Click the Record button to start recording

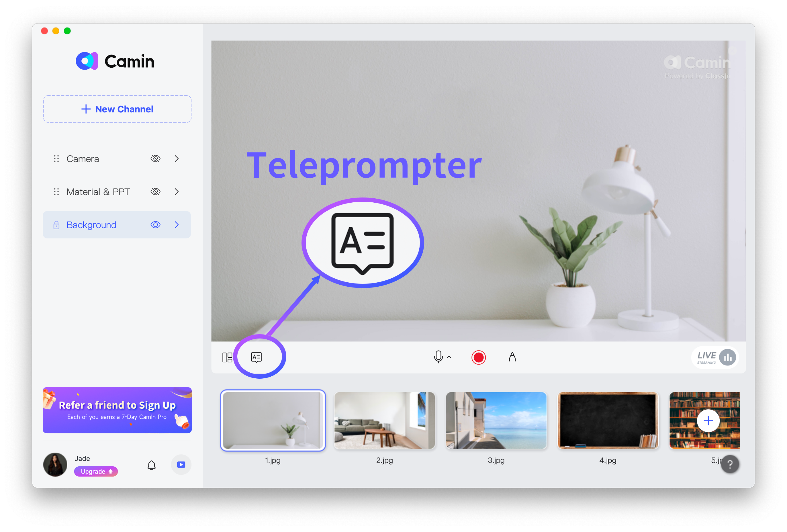click(x=479, y=357)
